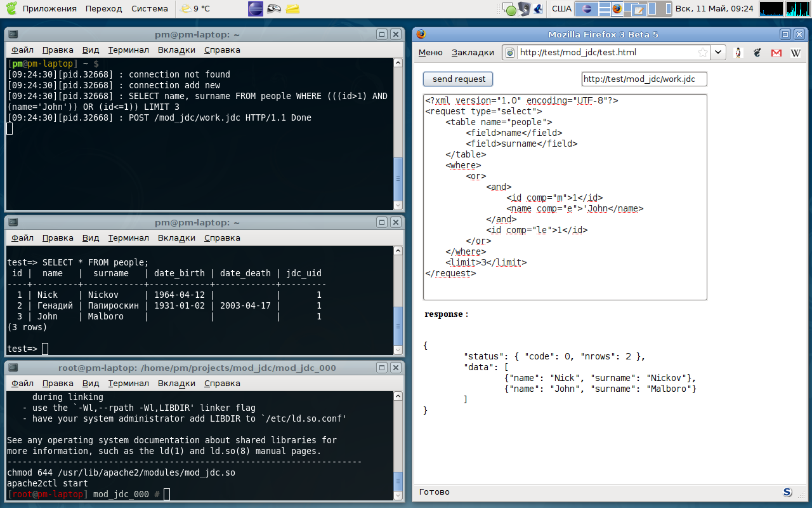Open Справка menu in root terminal
The width and height of the screenshot is (812, 508).
(x=222, y=384)
